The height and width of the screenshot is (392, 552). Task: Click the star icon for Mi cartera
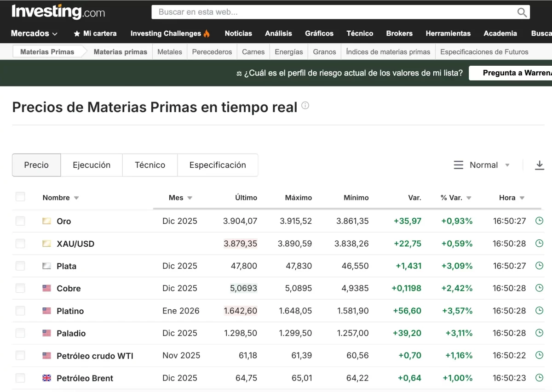[x=77, y=34]
